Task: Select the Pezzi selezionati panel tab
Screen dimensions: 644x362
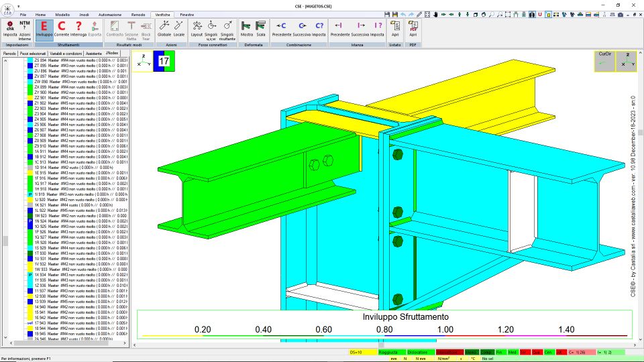Action: (33, 54)
